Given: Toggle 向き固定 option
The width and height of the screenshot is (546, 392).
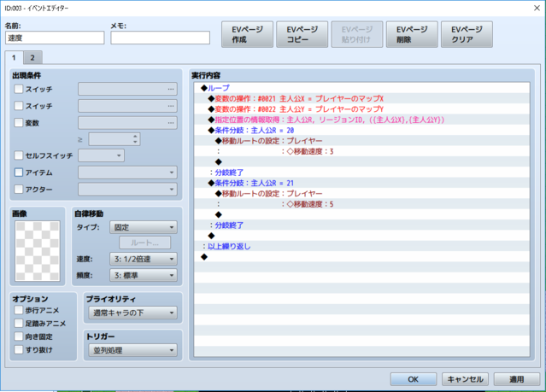Looking at the screenshot, I should (x=19, y=336).
